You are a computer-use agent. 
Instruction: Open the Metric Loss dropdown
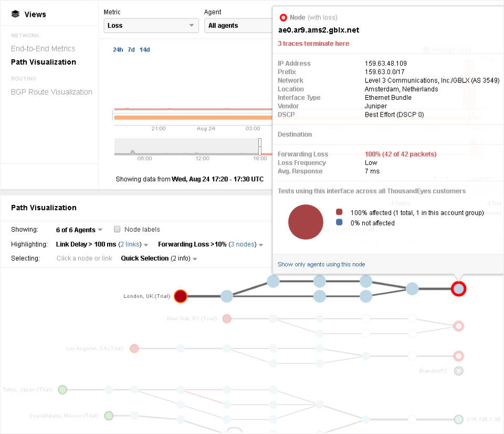151,25
